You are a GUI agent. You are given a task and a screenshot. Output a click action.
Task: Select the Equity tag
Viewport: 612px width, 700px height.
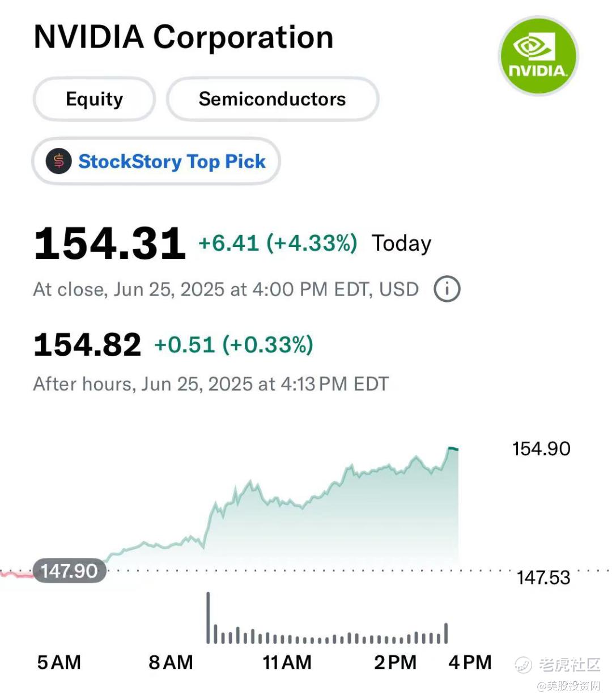[x=94, y=99]
